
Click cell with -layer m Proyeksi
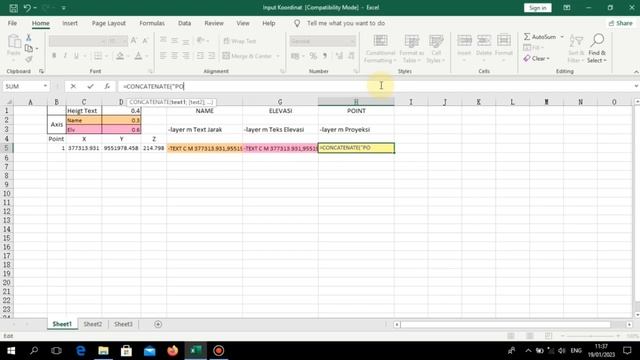coord(356,129)
